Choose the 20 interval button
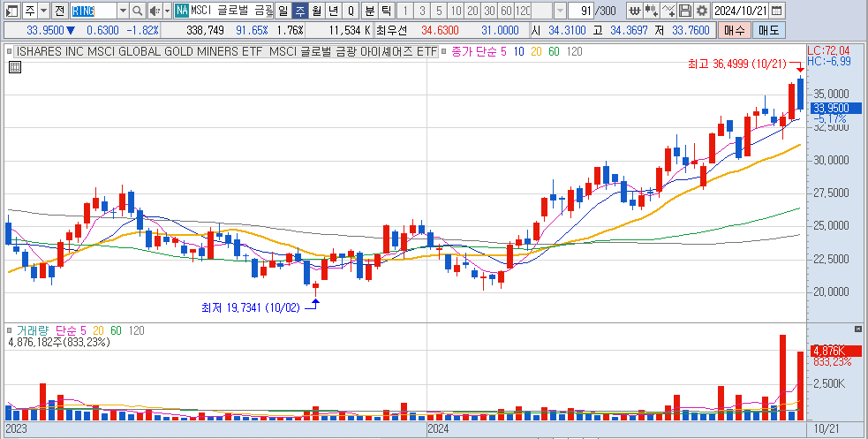 472,10
